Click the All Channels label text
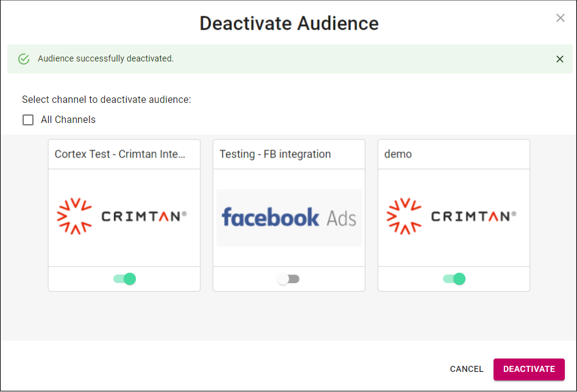Viewport: 577px width, 392px height. [x=68, y=120]
